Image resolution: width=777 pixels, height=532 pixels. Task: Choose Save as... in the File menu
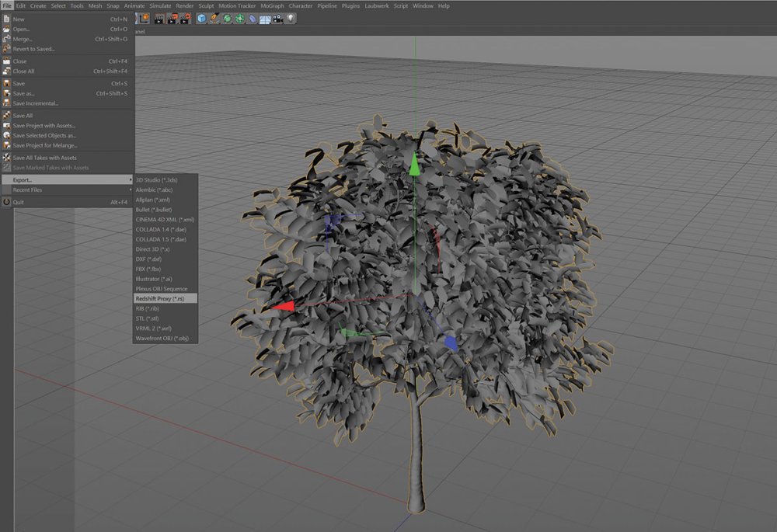[x=68, y=94]
